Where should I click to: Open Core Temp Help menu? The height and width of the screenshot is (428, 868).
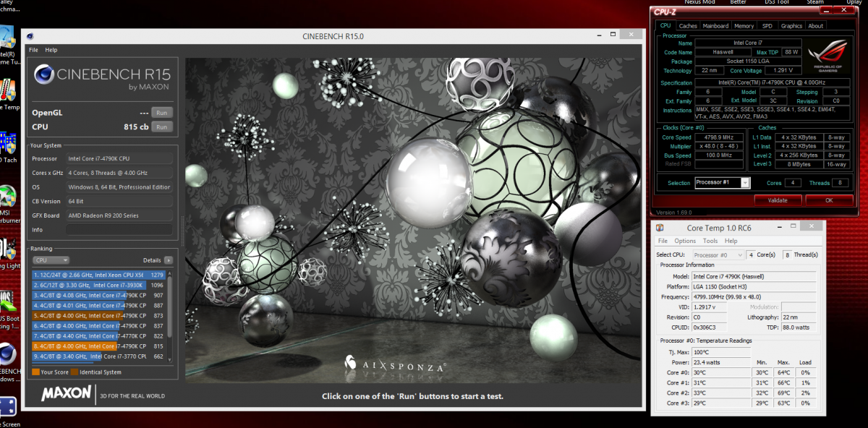click(731, 241)
